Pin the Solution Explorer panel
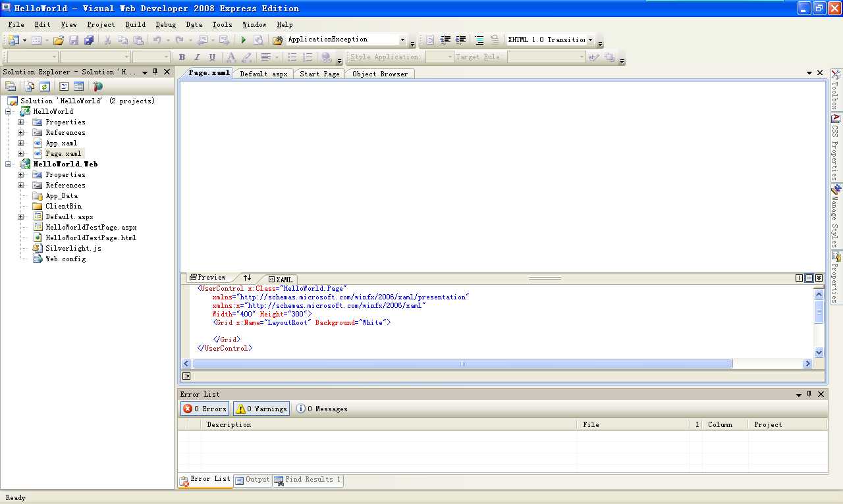843x504 pixels. coord(155,72)
